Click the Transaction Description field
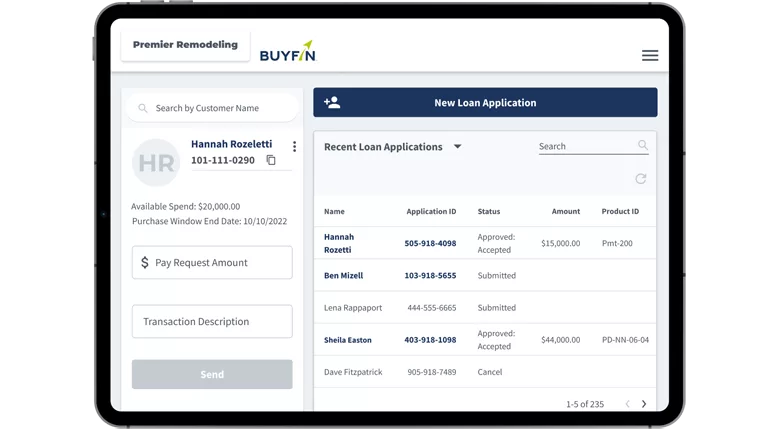780x439 pixels. [x=212, y=322]
